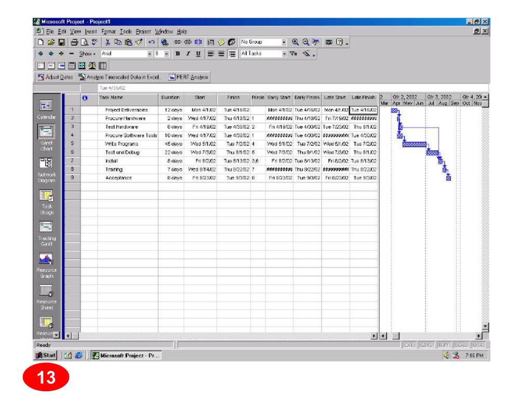Image resolution: width=532 pixels, height=399 pixels.
Task: Open a file with the folder icon
Action: (51, 42)
